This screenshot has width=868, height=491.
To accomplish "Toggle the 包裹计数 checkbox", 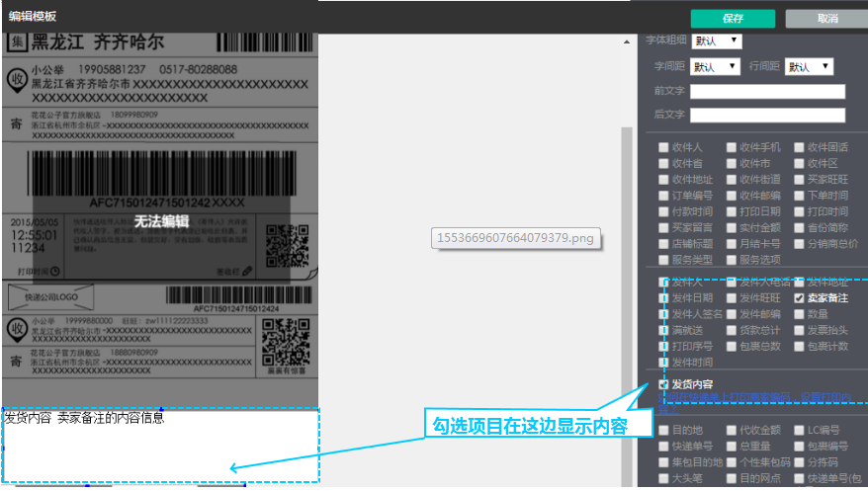I will [x=799, y=347].
